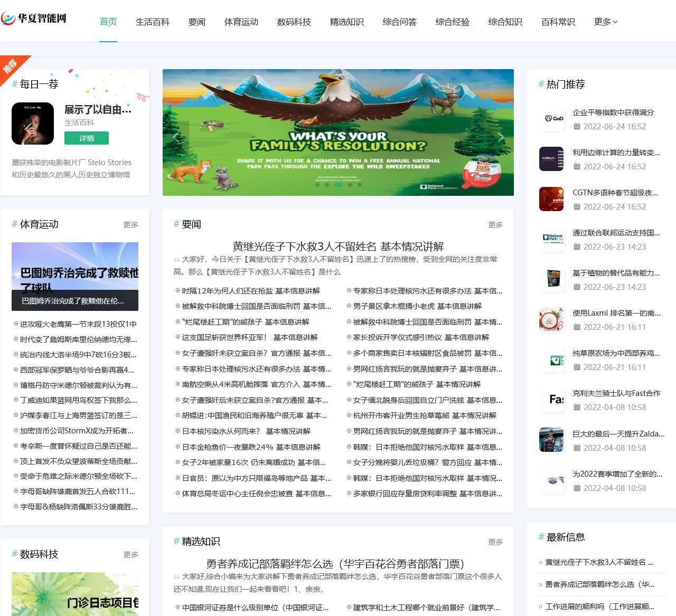Screen dimensions: 676x616
Task: Open the 首页 navigation tab
Action: coord(108,22)
